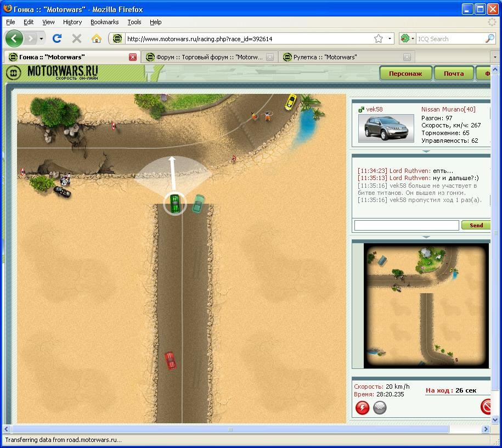Click the Nissan Murano[40] car title
Image resolution: width=502 pixels, height=448 pixels.
pos(448,109)
